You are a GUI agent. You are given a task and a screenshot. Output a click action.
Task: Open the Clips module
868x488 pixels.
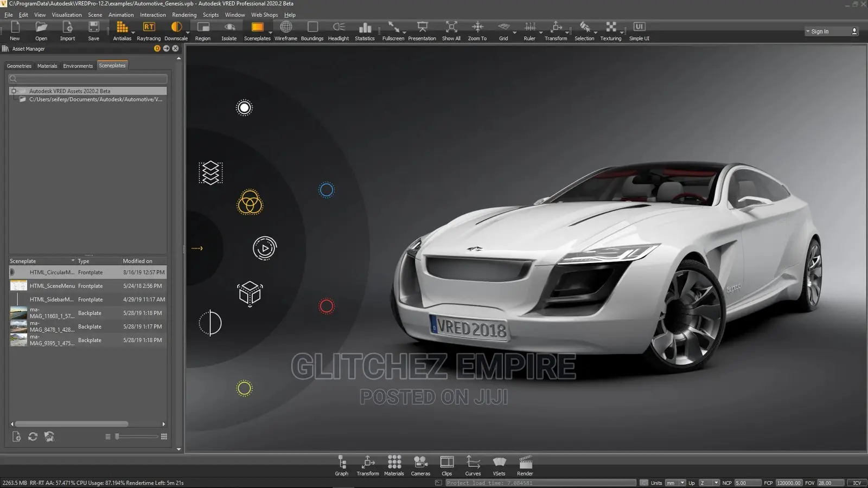(x=447, y=466)
